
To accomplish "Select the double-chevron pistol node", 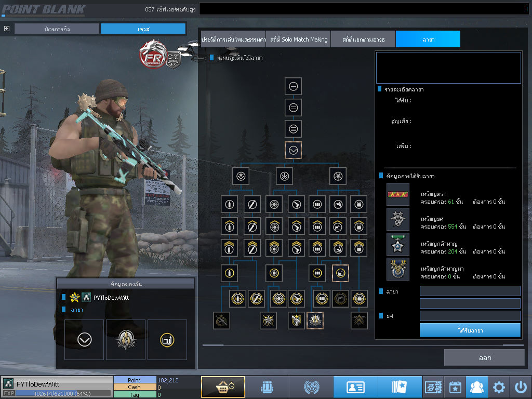I will pyautogui.click(x=296, y=248).
